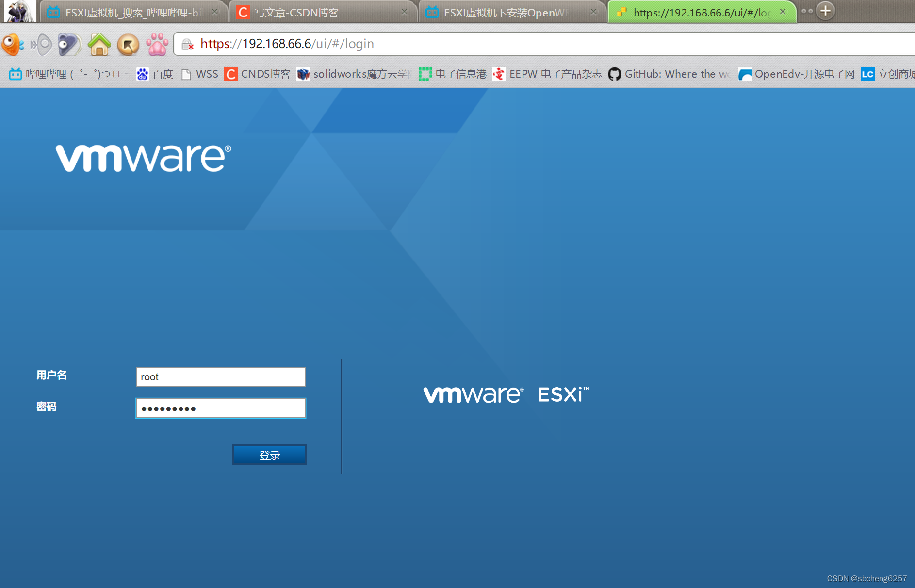Open the tab list dots icon

(x=807, y=11)
